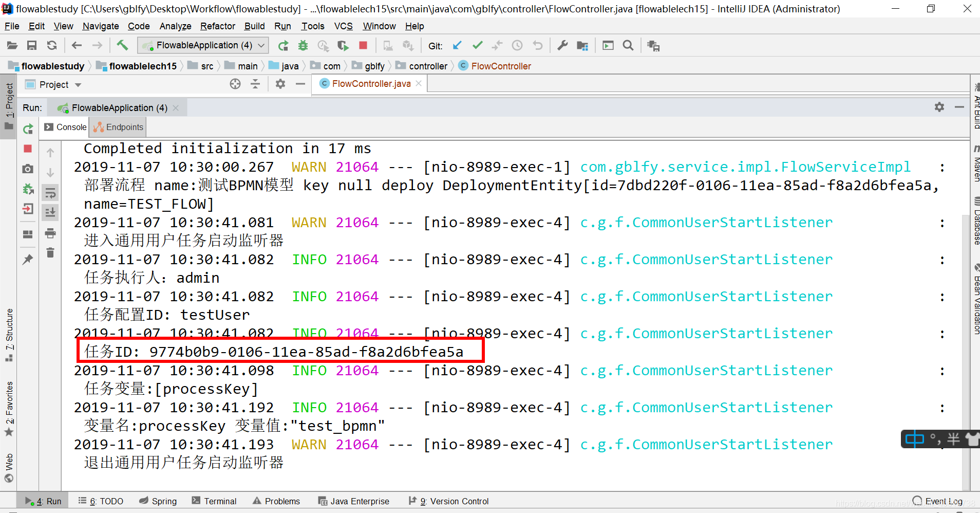Open Run panel gear settings
Image resolution: width=980 pixels, height=513 pixels.
pyautogui.click(x=939, y=107)
